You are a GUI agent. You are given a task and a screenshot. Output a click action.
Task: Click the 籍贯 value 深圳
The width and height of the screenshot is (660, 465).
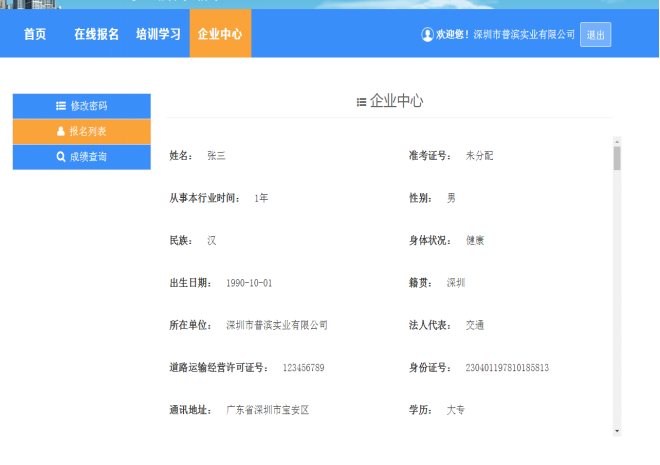[456, 283]
